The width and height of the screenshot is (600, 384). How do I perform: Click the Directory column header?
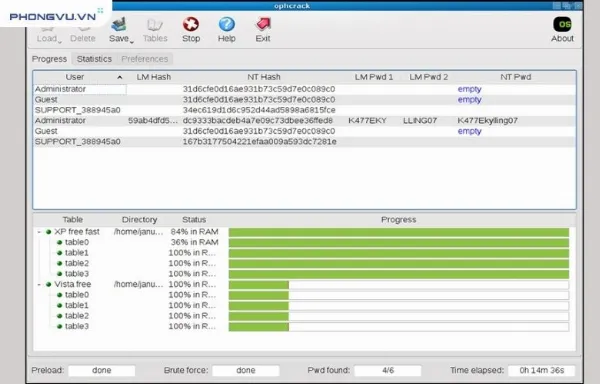[139, 220]
